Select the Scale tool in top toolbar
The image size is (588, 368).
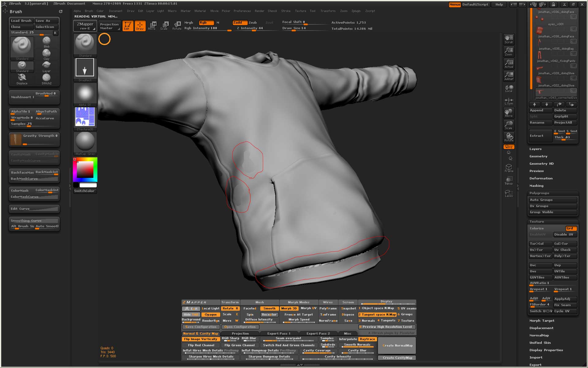(164, 25)
